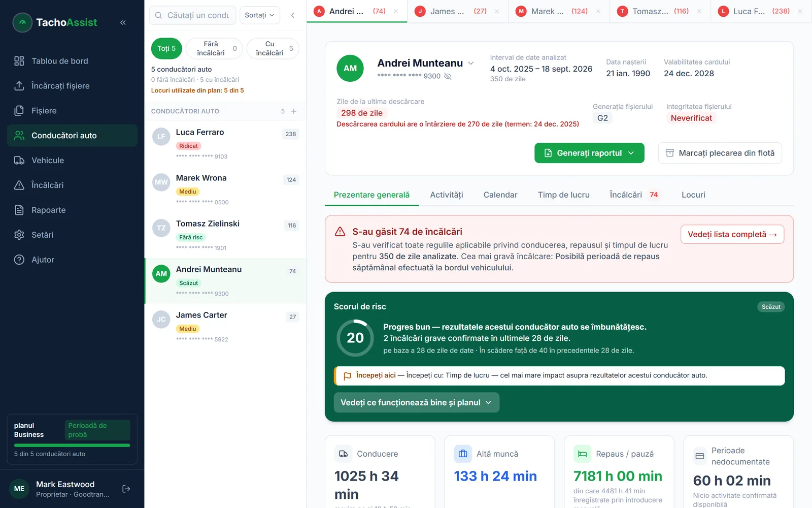Select Luca Ferraro in driver list

click(x=225, y=144)
